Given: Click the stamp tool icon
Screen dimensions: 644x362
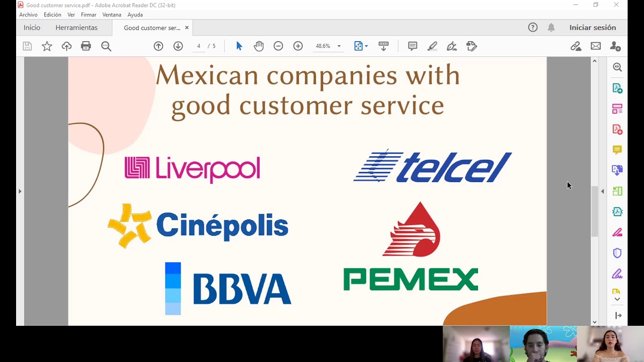Looking at the screenshot, I should point(471,46).
